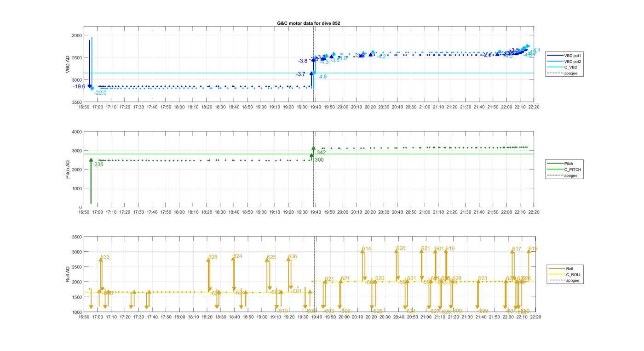Click the "342" pitch data label

pyautogui.click(x=321, y=153)
